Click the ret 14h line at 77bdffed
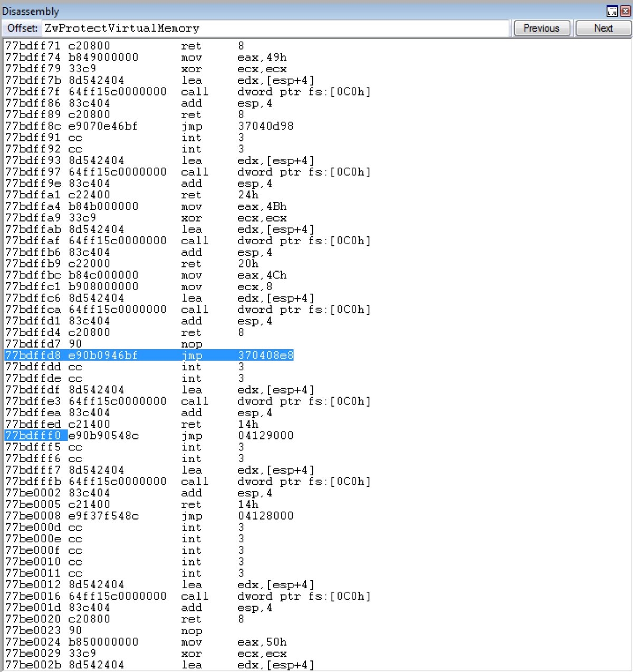This screenshot has width=633, height=672. pos(132,424)
